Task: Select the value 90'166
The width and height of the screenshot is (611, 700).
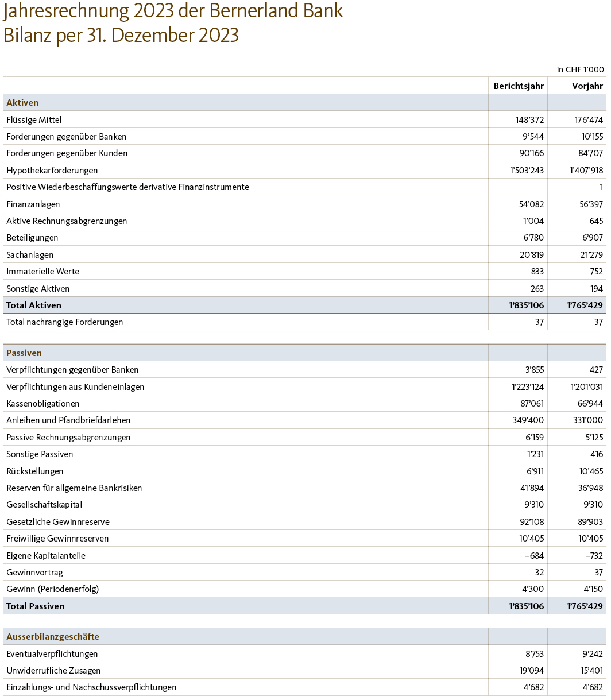Action: point(531,153)
